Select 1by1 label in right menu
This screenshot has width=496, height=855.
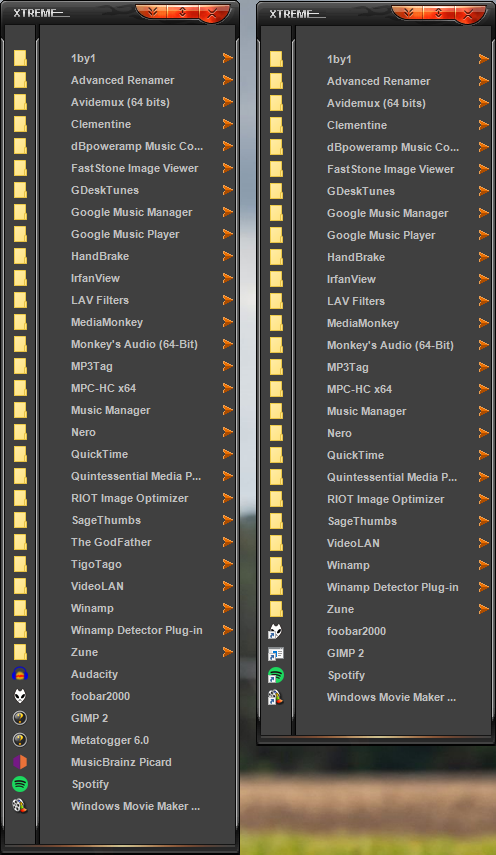[x=339, y=59]
